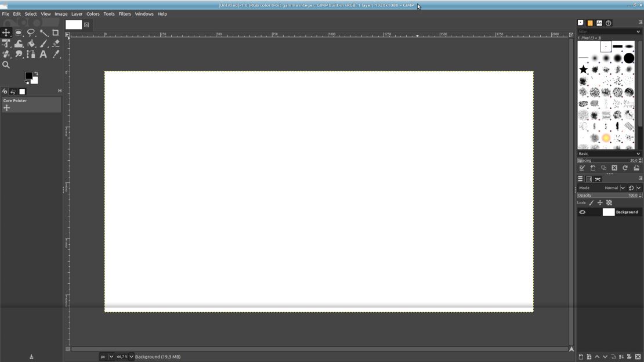Open a new brush editor
This screenshot has height=362, width=644.
tap(592, 168)
